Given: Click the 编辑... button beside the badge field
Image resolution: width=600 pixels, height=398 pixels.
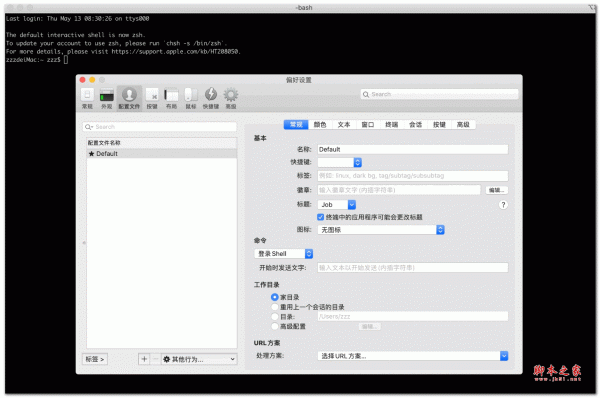Looking at the screenshot, I should point(497,190).
